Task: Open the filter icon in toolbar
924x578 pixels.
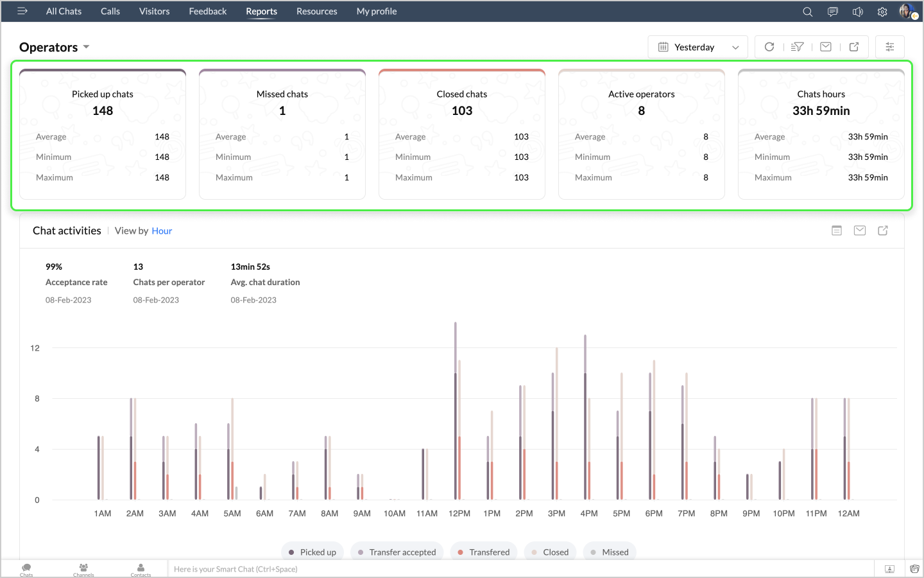Action: click(797, 47)
